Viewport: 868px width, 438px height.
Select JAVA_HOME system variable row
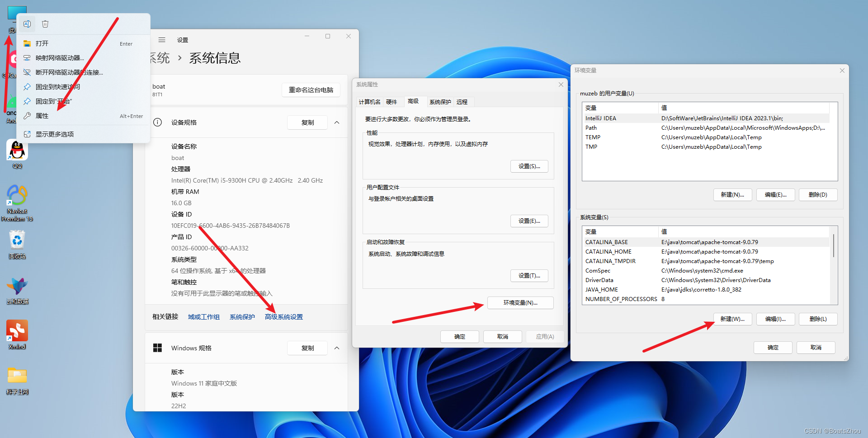coord(706,290)
